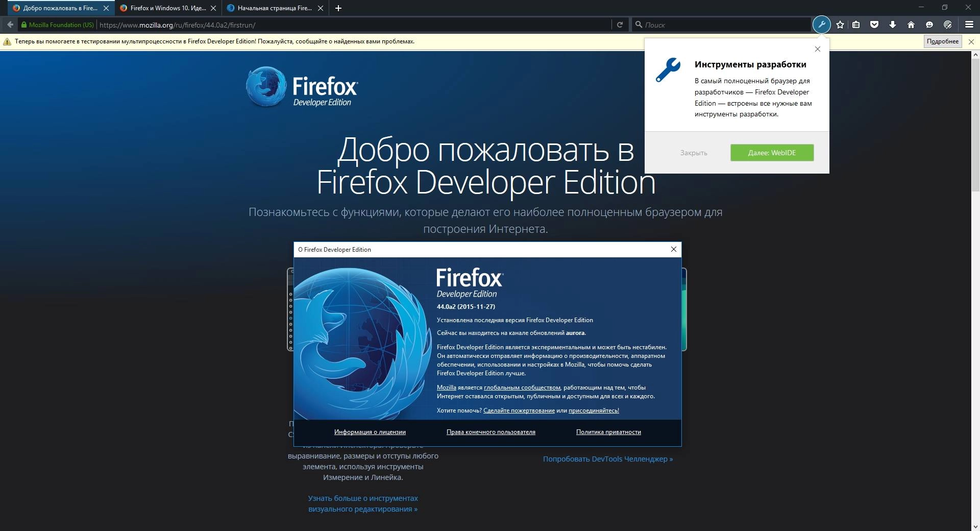The height and width of the screenshot is (531, 980).
Task: Click warning triangle icon in notification bar
Action: coord(7,41)
